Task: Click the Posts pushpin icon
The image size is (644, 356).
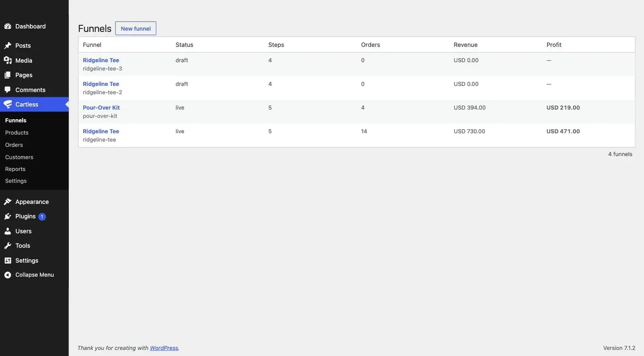Action: point(8,46)
